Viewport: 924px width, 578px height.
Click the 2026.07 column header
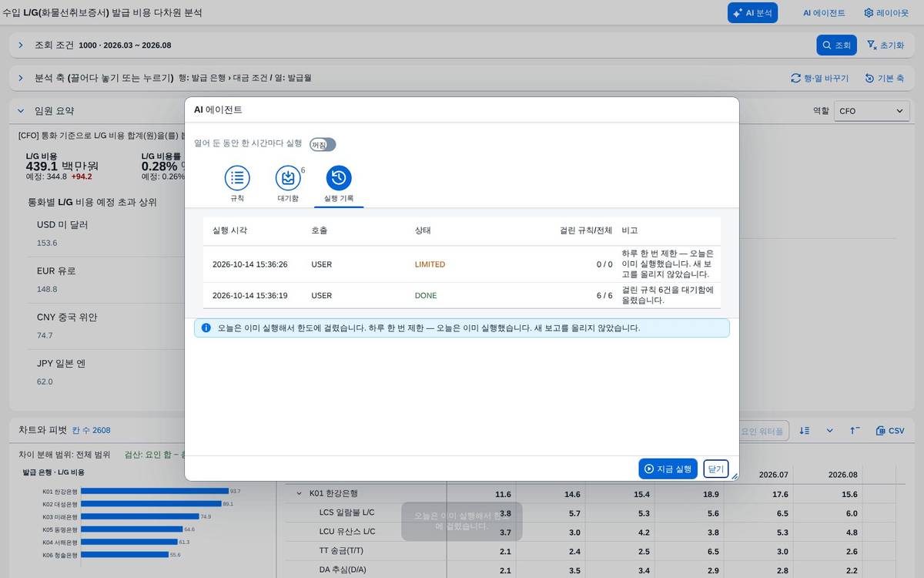[774, 475]
